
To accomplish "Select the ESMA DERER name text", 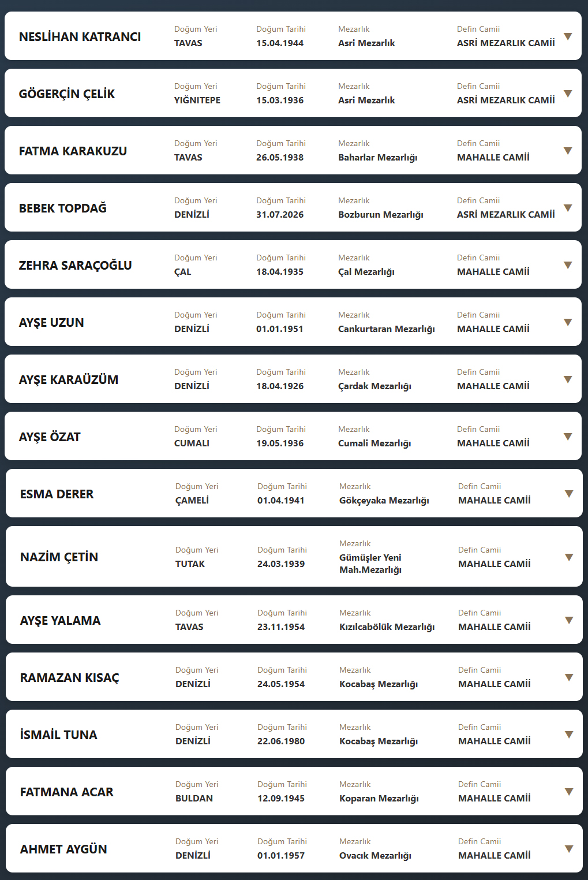I will tap(57, 494).
